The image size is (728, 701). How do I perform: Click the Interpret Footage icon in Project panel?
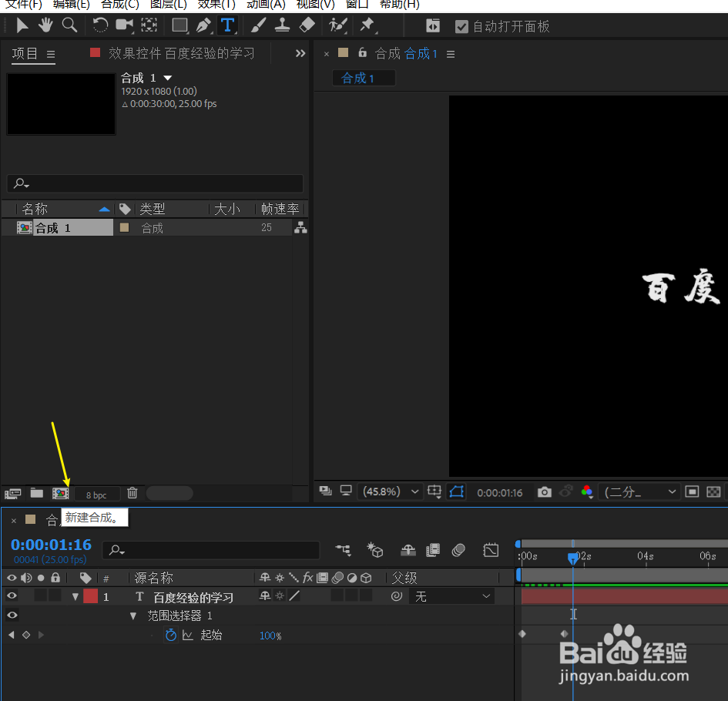pos(12,494)
